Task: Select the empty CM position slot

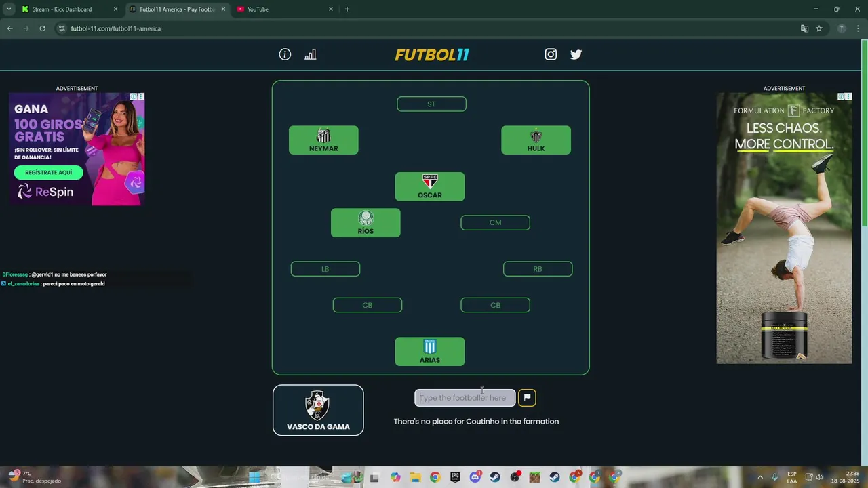Action: tap(495, 222)
